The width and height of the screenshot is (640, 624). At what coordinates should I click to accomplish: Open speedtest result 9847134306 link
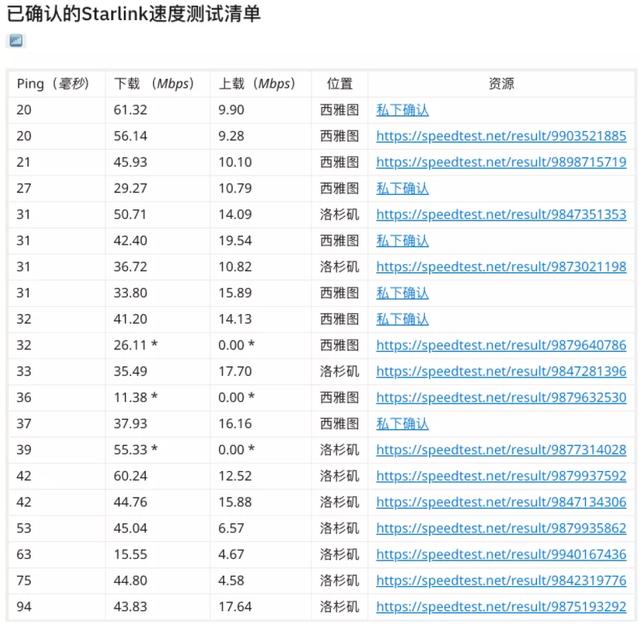point(501,502)
